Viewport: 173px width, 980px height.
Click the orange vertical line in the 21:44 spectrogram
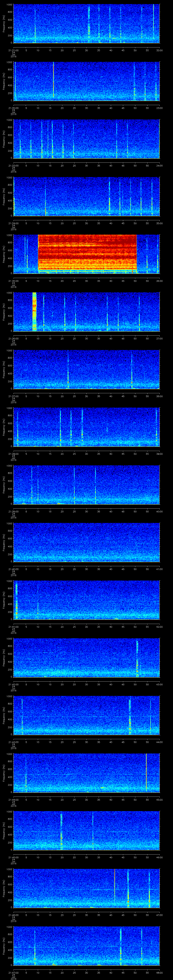click(x=146, y=773)
